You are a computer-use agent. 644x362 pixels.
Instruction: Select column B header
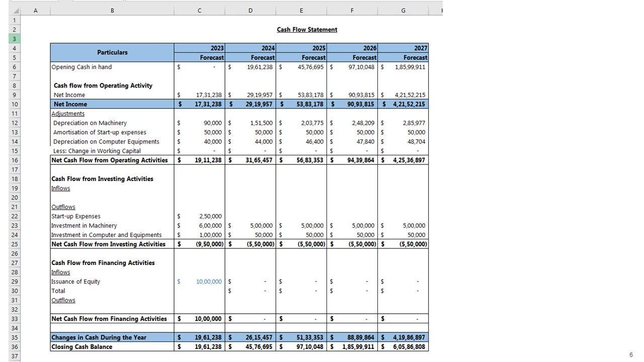click(x=112, y=11)
